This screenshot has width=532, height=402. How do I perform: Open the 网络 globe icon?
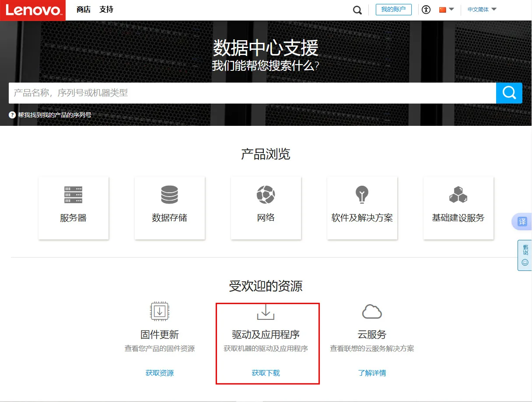[266, 194]
